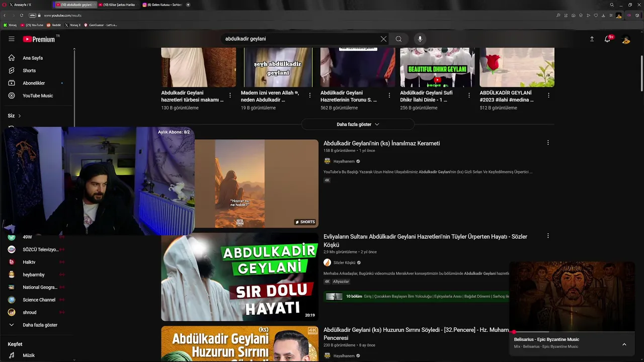The image size is (644, 362).
Task: Open the browser snapshot camera icon
Action: (x=574, y=15)
